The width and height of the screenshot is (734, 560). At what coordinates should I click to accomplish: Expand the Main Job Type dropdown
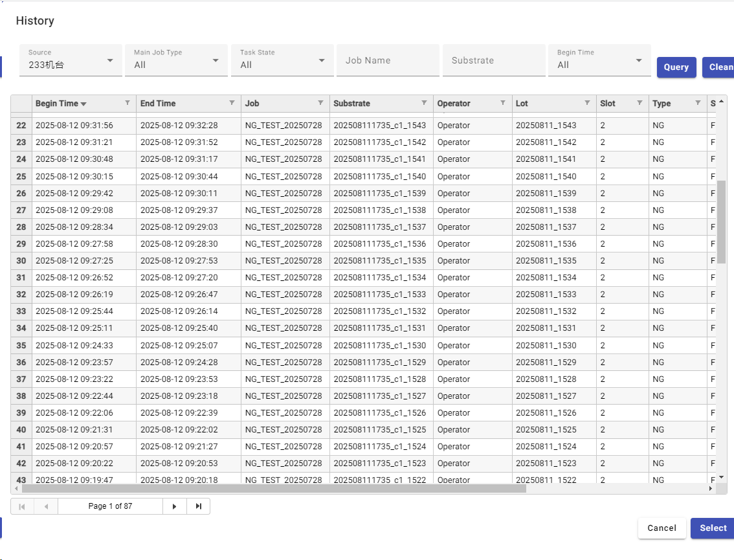pos(176,60)
